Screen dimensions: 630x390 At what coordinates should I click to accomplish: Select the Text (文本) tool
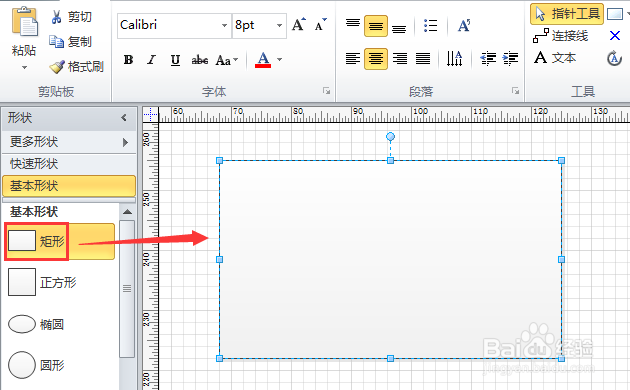(x=555, y=58)
